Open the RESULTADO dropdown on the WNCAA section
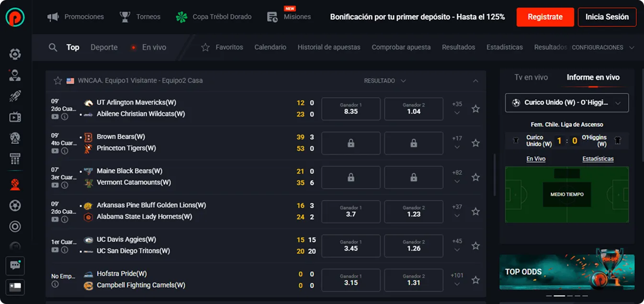Image resolution: width=644 pixels, height=304 pixels. tap(384, 80)
